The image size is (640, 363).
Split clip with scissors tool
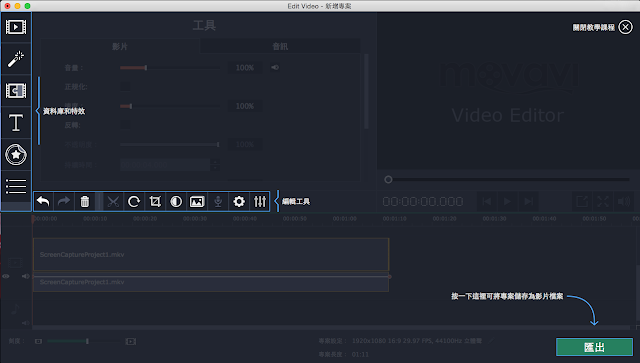(x=113, y=201)
